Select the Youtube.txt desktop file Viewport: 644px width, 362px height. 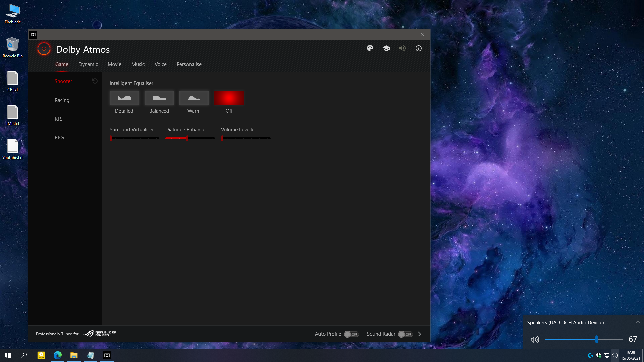[x=13, y=149]
